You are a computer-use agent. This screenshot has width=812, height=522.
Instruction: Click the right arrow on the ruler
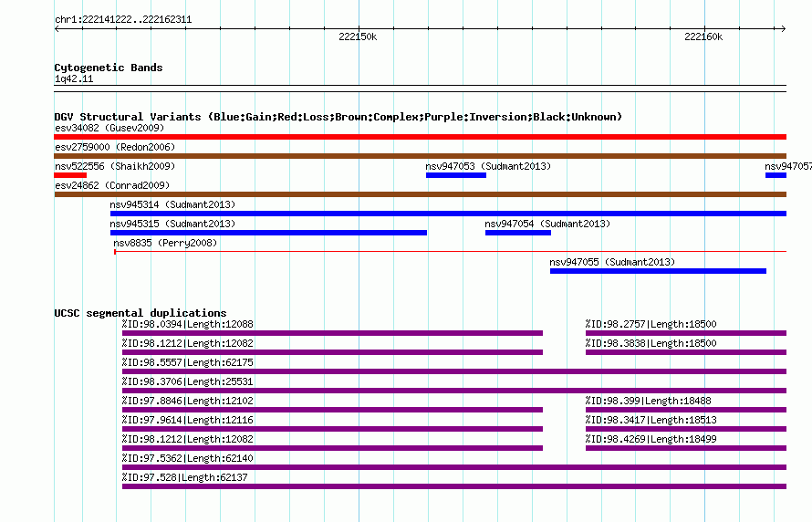(x=783, y=29)
